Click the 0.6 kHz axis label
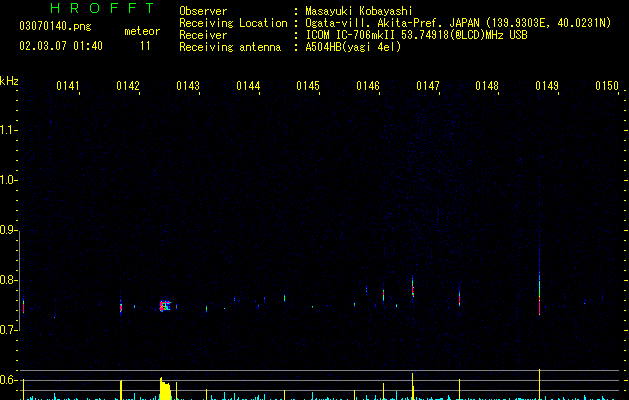Image resolution: width=629 pixels, height=400 pixels. point(7,380)
